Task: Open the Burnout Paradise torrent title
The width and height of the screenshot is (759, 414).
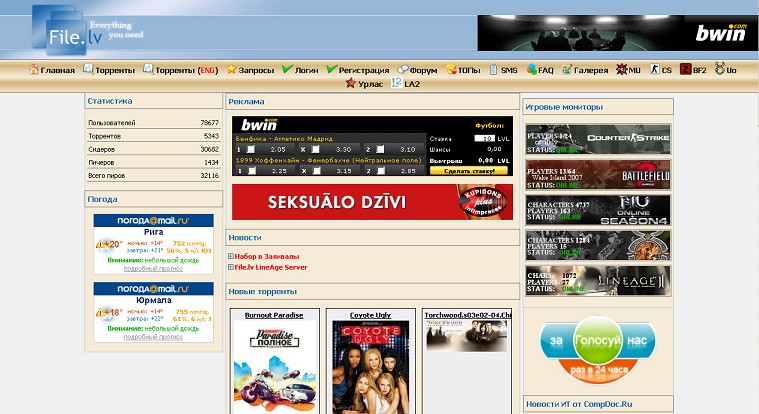Action: click(274, 315)
